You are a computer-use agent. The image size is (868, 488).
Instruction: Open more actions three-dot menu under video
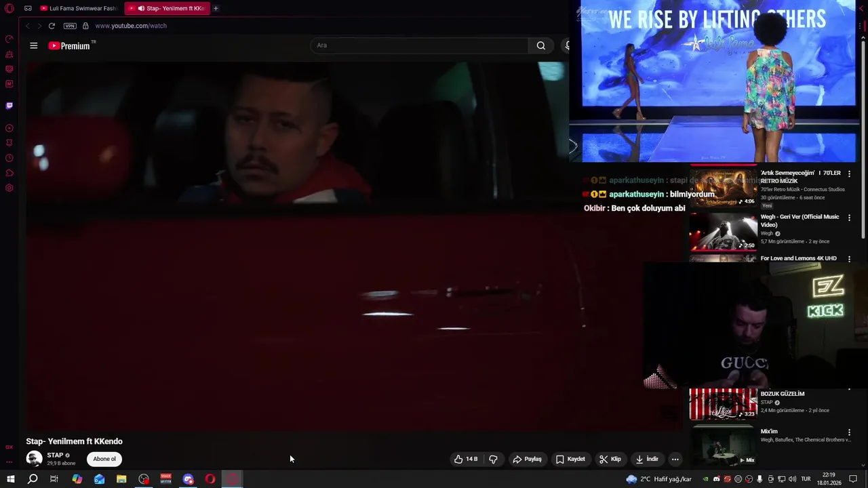coord(675,459)
